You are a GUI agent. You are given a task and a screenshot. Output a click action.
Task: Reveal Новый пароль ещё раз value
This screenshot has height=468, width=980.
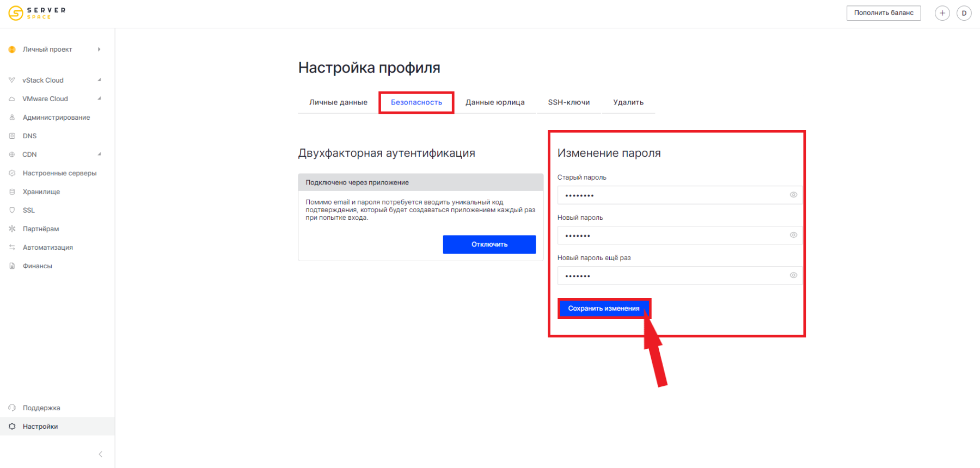point(793,275)
